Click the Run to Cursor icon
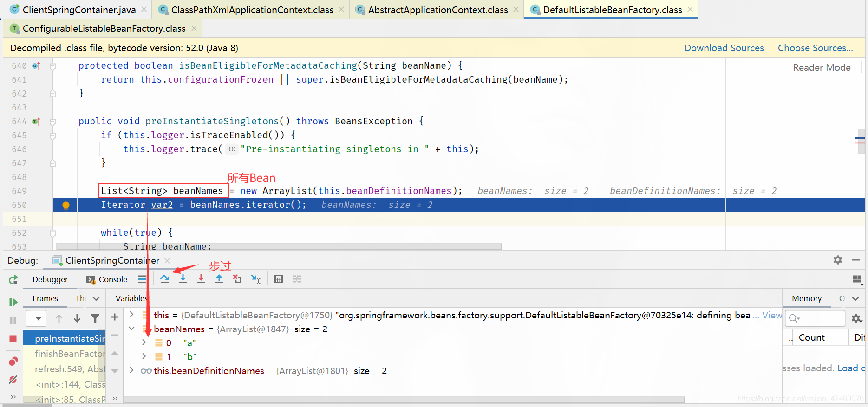 255,279
